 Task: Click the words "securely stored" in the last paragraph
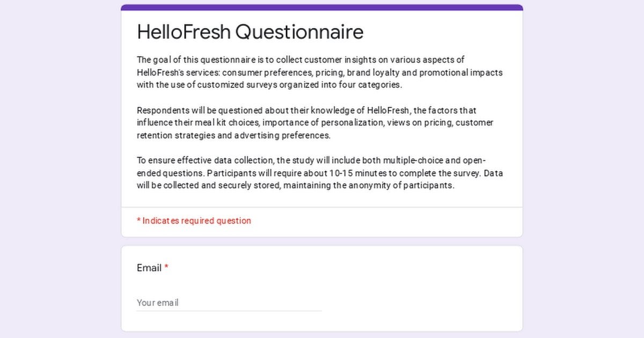click(x=250, y=186)
